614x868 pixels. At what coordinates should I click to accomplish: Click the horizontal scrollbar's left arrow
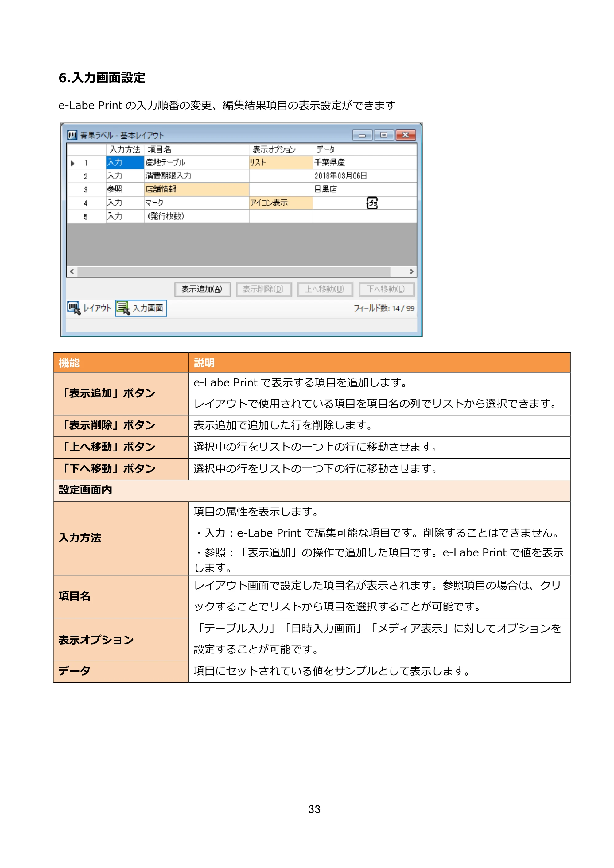pos(72,271)
